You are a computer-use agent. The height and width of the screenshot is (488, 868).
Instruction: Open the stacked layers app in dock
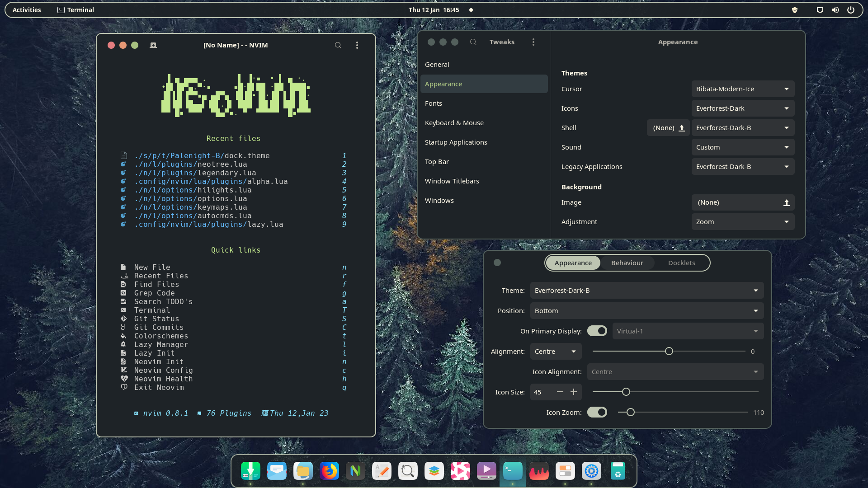pyautogui.click(x=434, y=471)
